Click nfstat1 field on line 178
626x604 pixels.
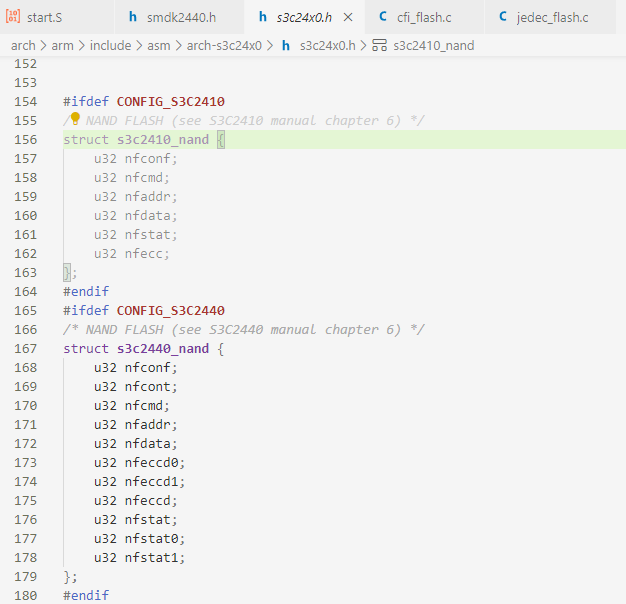tap(151, 557)
